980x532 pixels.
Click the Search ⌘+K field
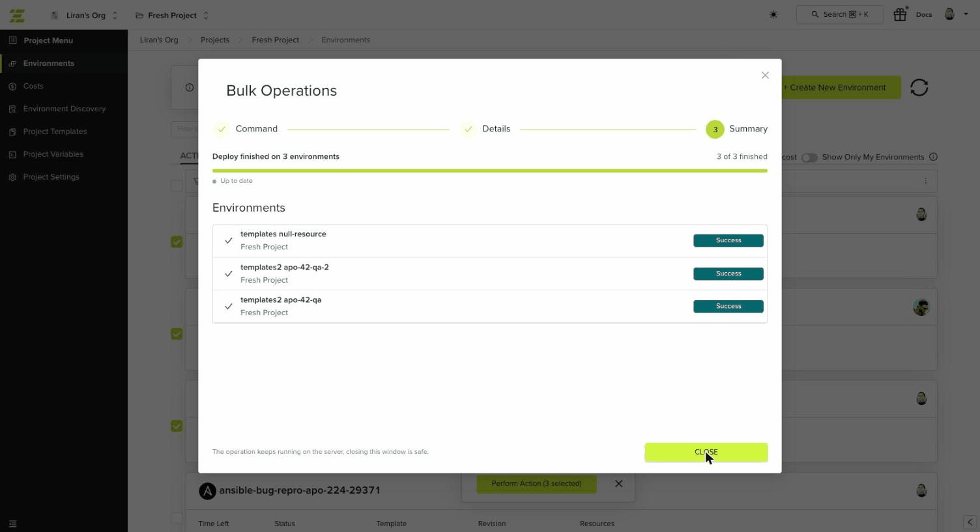pyautogui.click(x=840, y=14)
